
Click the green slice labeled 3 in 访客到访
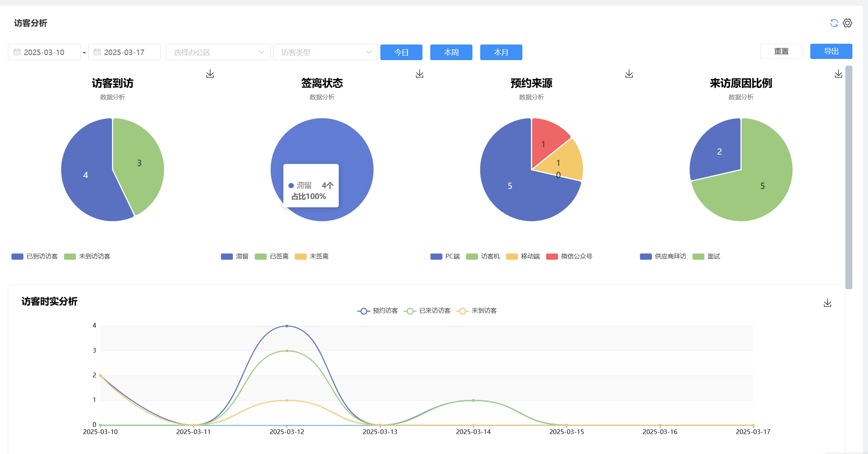[x=139, y=163]
